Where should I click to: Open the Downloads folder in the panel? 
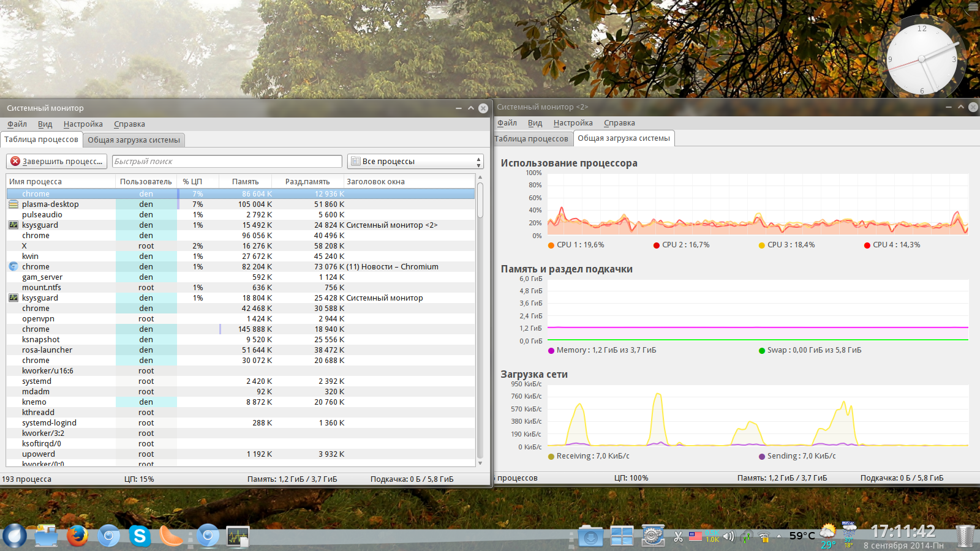click(x=590, y=537)
